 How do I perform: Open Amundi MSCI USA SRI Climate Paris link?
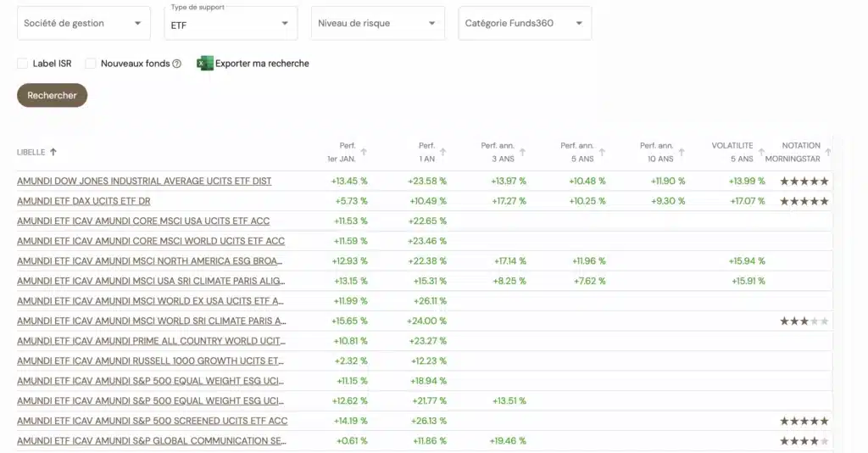[151, 281]
